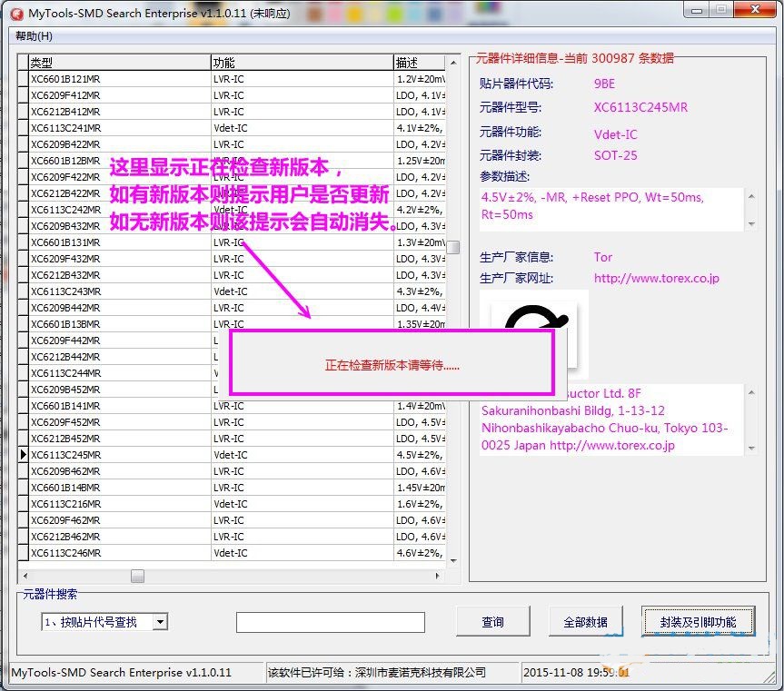The image size is (784, 691).
Task: Click the current-row marker beside XC6113C245MR
Action: (x=23, y=455)
